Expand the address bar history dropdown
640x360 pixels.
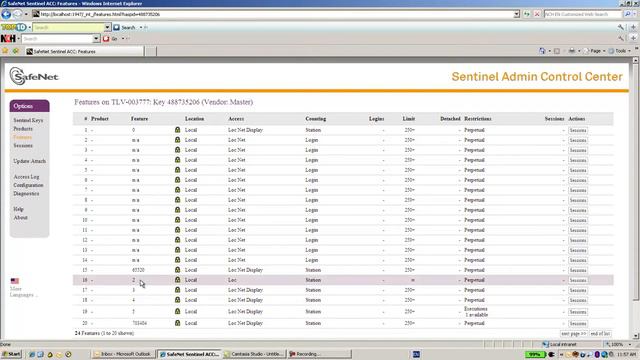[516, 14]
